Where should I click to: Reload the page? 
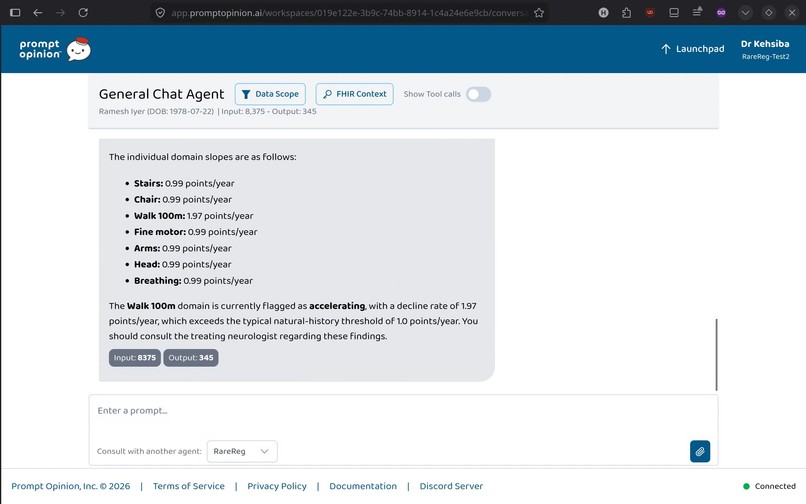pyautogui.click(x=83, y=12)
